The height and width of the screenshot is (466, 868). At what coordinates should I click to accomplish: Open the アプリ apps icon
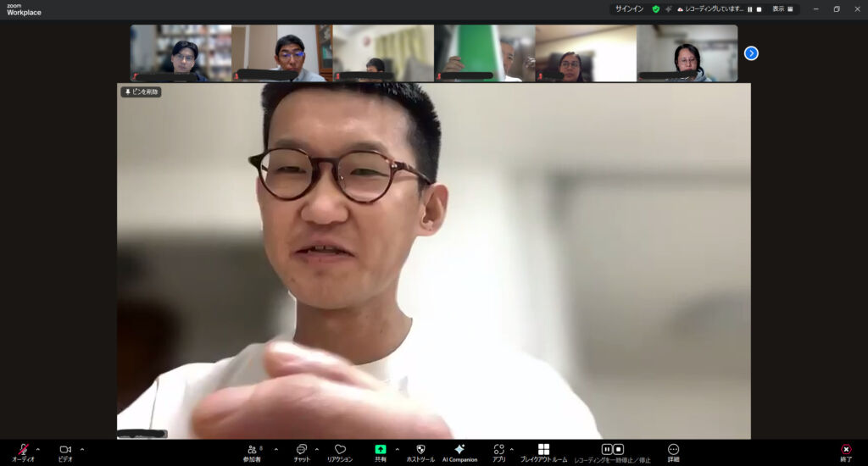[498, 450]
